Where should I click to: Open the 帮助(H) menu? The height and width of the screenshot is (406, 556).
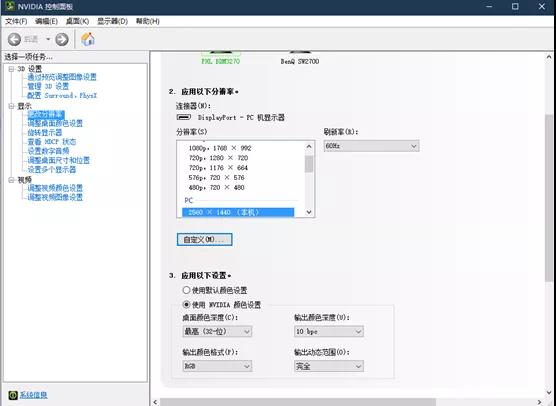[x=148, y=21]
